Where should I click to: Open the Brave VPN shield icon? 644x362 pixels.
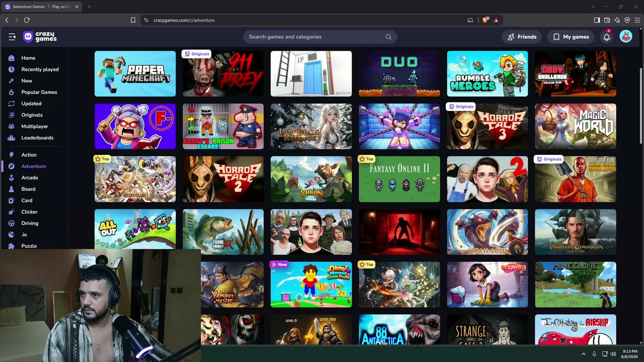pyautogui.click(x=627, y=20)
